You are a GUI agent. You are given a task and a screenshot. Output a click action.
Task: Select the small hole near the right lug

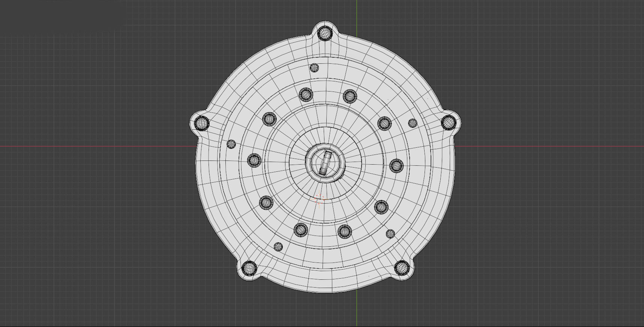(x=412, y=123)
